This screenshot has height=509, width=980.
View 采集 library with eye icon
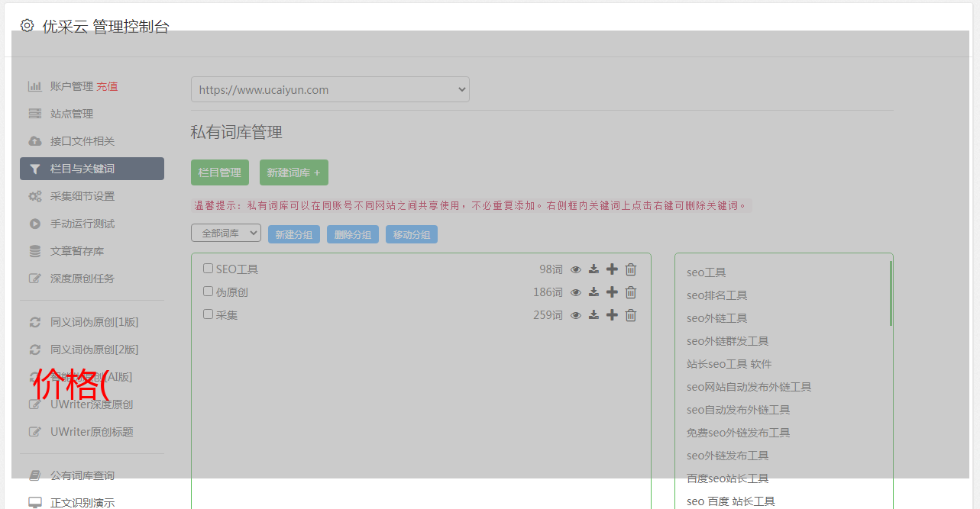pyautogui.click(x=576, y=315)
